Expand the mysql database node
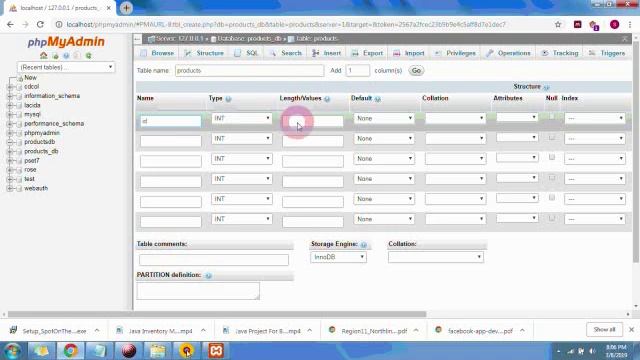The height and width of the screenshot is (360, 640). click(11, 115)
